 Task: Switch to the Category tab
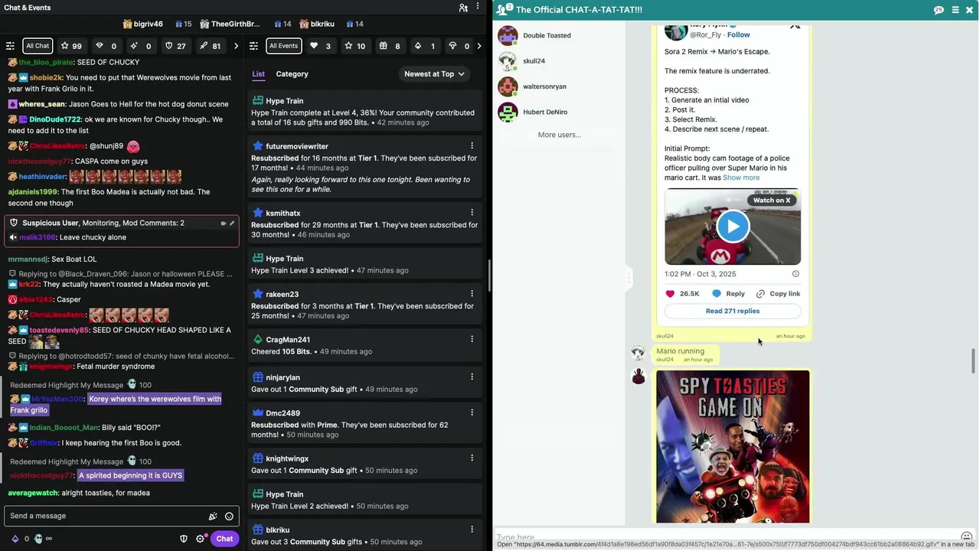tap(292, 74)
